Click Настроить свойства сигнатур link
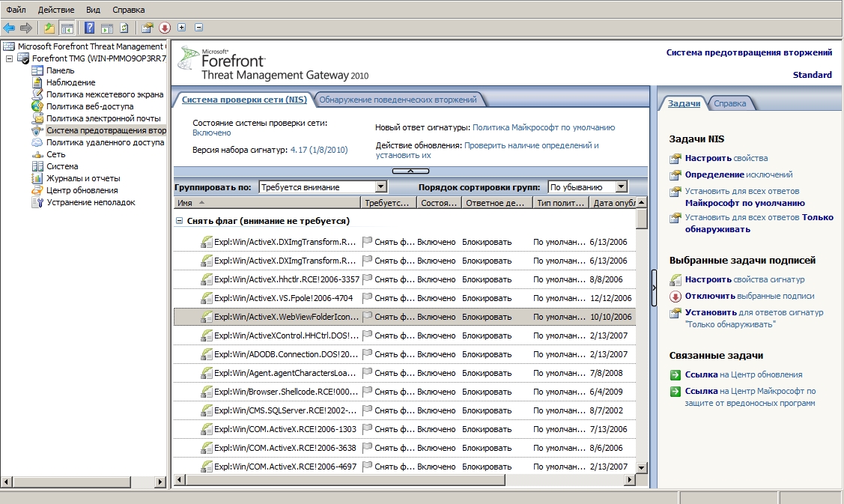 coord(744,279)
